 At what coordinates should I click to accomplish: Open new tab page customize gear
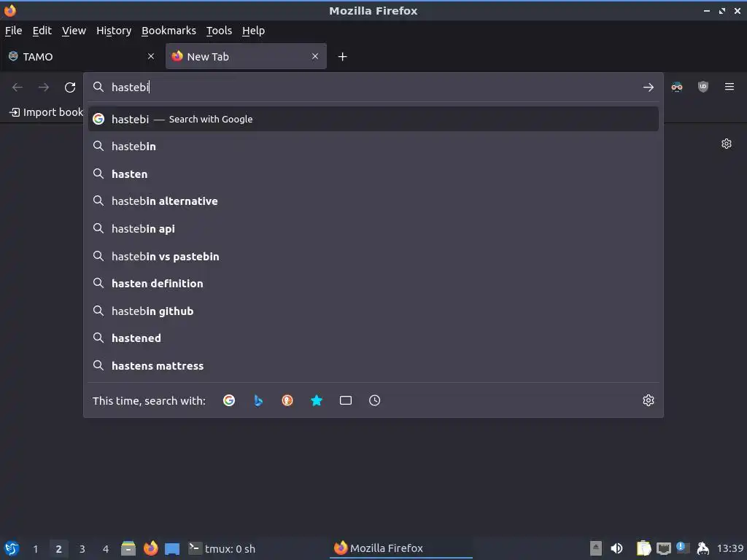pos(726,144)
